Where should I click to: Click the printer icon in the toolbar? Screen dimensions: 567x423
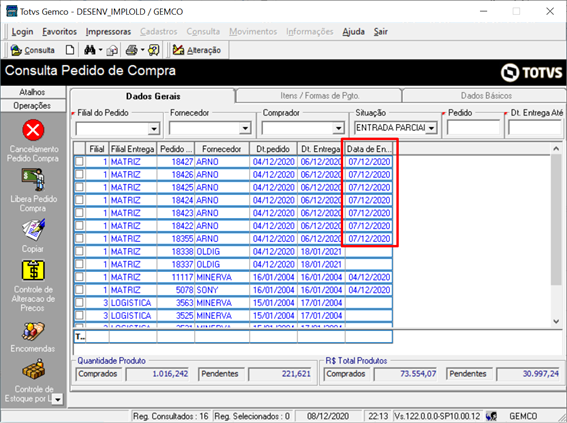click(x=132, y=50)
